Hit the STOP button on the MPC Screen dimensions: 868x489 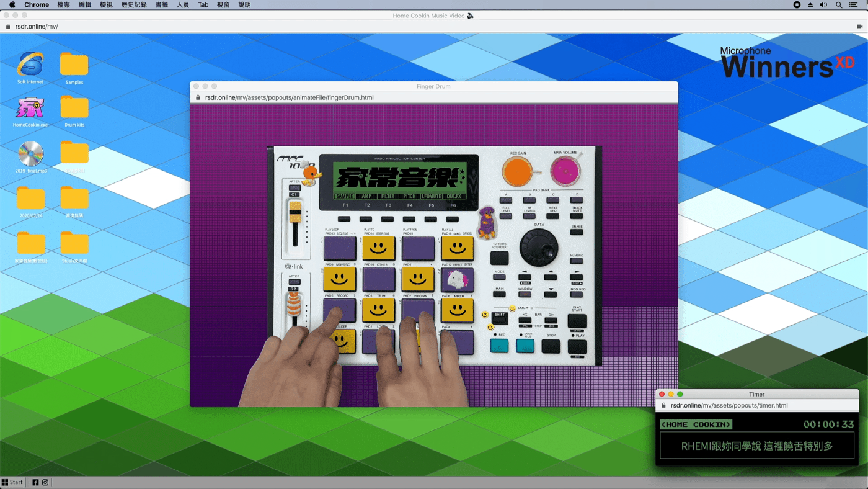coord(551,346)
